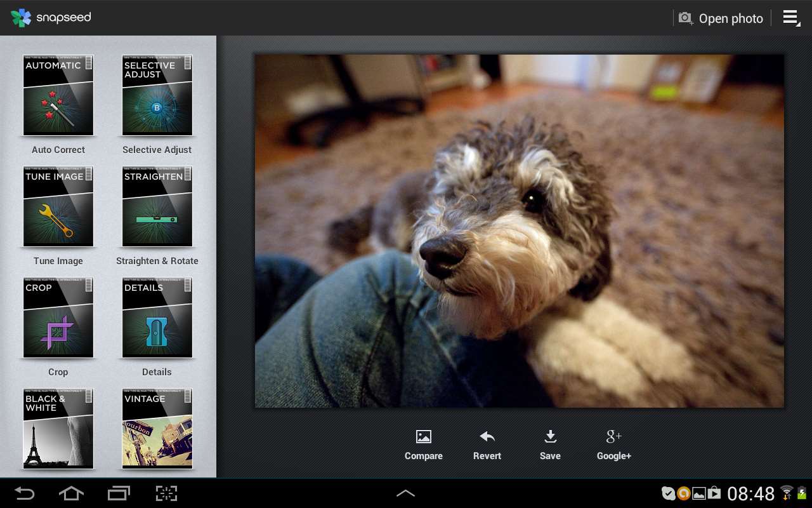The image size is (812, 508).
Task: Tap the Compare icon
Action: coord(423,443)
